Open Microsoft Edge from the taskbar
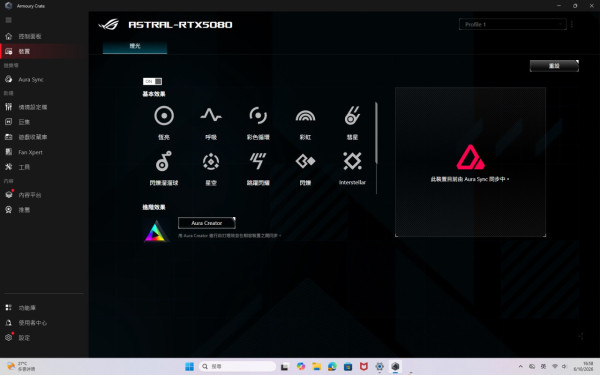600x375 pixels. point(332,366)
